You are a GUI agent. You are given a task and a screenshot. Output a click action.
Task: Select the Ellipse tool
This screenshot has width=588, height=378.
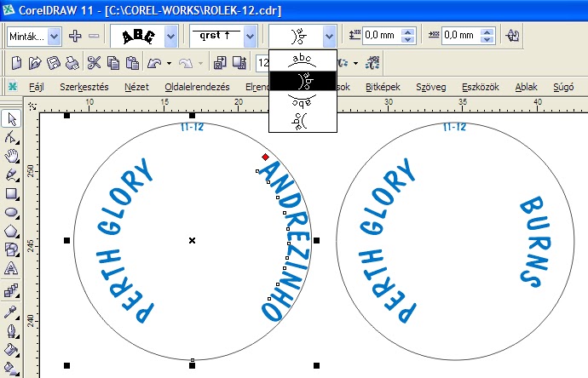12,213
